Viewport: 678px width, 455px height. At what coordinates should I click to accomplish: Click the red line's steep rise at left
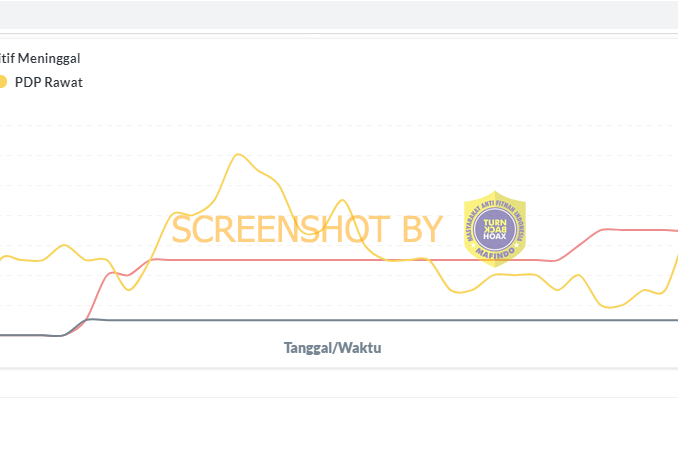(x=97, y=296)
